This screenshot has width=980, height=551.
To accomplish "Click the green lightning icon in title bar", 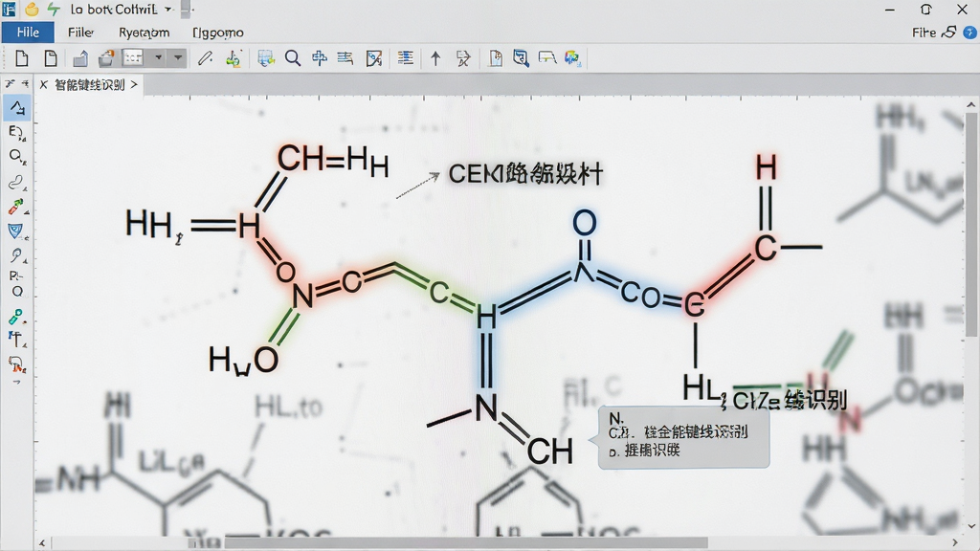I will tap(54, 10).
